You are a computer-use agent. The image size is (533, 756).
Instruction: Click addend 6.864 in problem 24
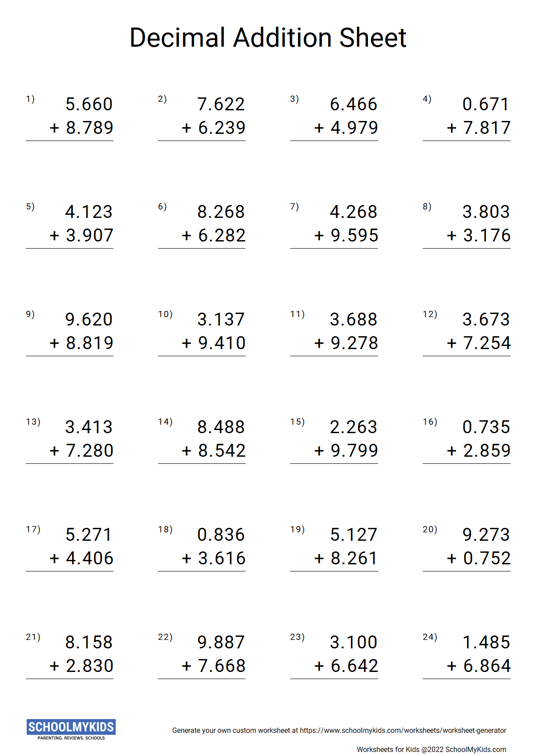coord(487,666)
